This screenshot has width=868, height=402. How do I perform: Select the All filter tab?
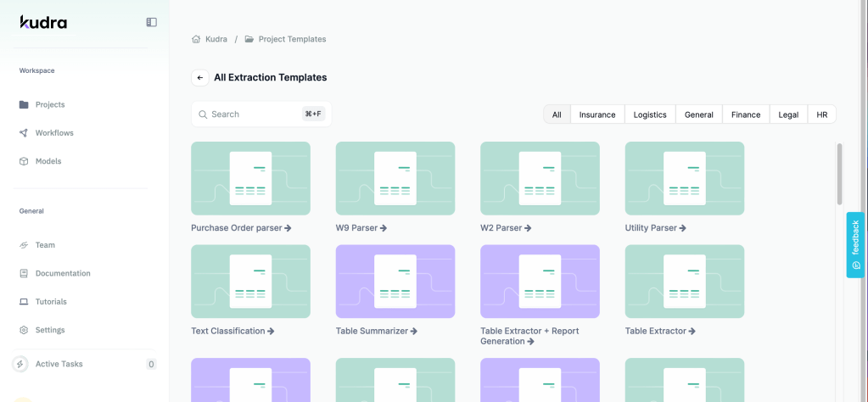(x=557, y=114)
